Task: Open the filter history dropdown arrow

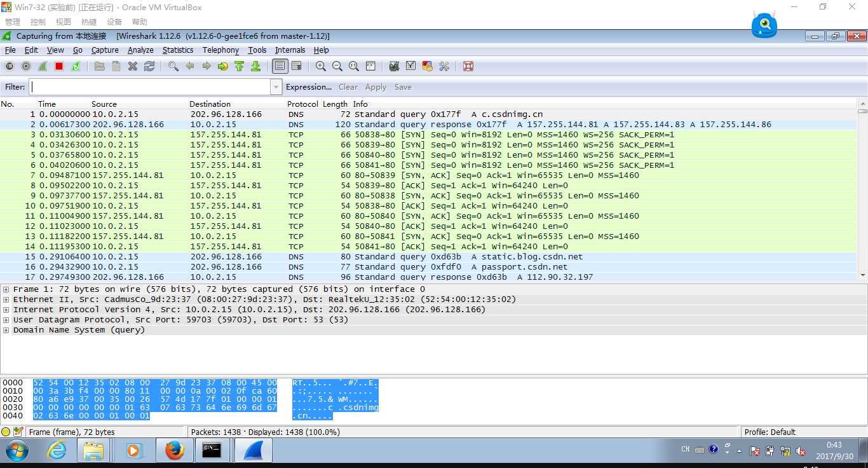Action: click(276, 87)
